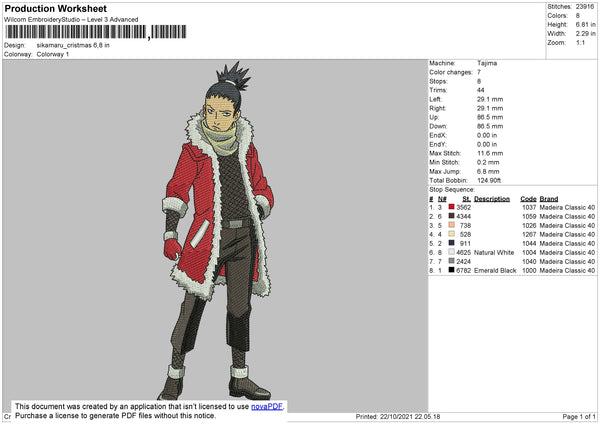The height and width of the screenshot is (424, 600).
Task: Click the 'Colorway 1' value
Action: tap(53, 54)
